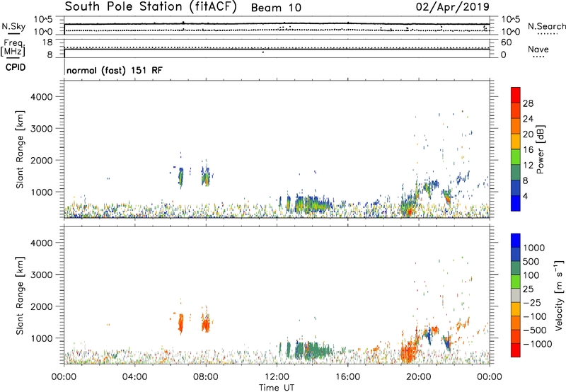Image resolution: width=566 pixels, height=392 pixels.
Task: Click the "08:00" time axis label
Action: [206, 377]
